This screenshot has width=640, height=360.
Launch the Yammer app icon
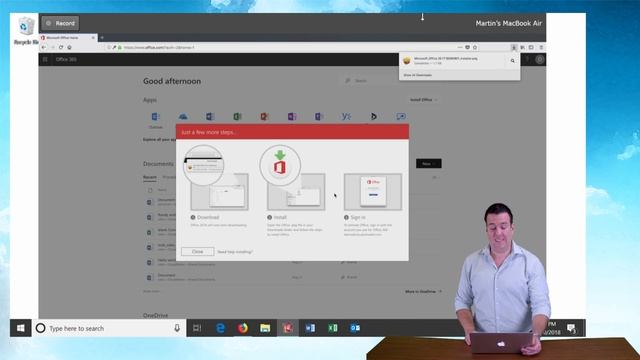coord(346,117)
